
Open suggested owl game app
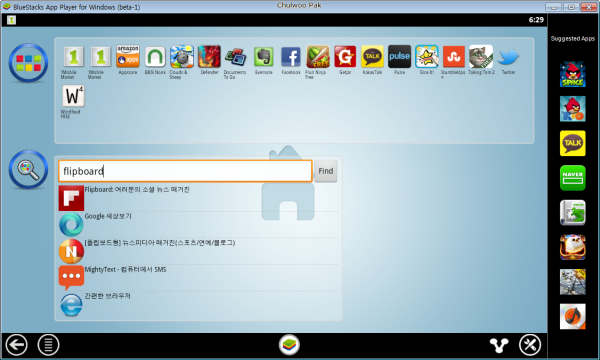(572, 247)
